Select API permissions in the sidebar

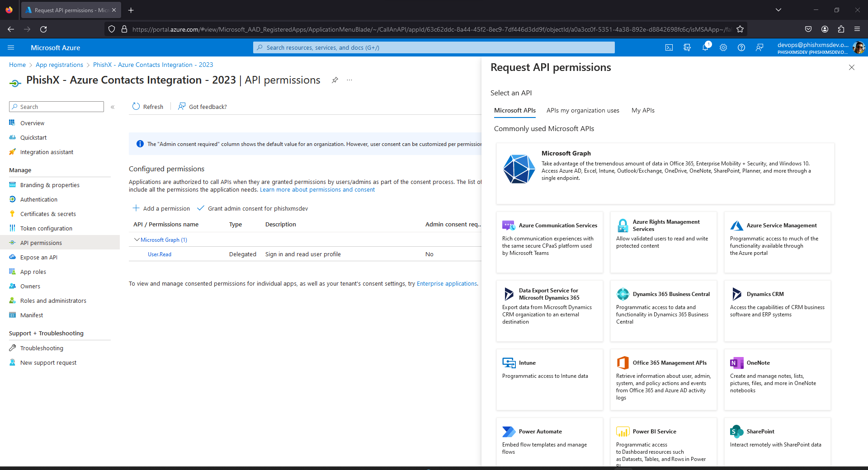tap(60, 243)
